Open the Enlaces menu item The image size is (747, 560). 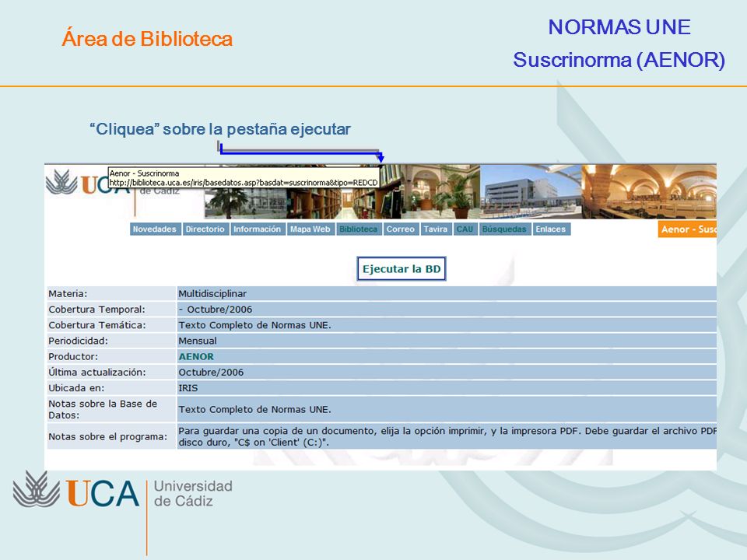(x=551, y=229)
